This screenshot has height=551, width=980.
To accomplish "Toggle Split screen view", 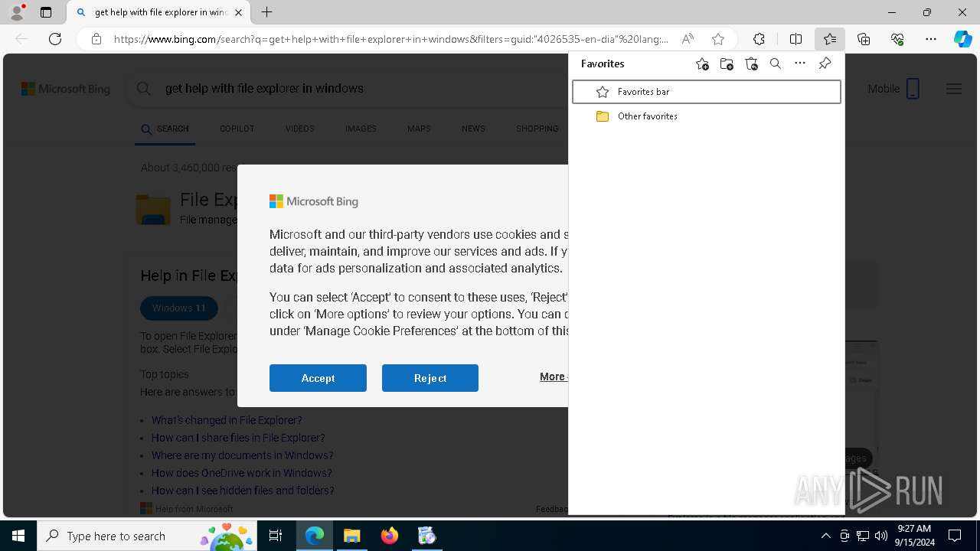I will (x=795, y=39).
